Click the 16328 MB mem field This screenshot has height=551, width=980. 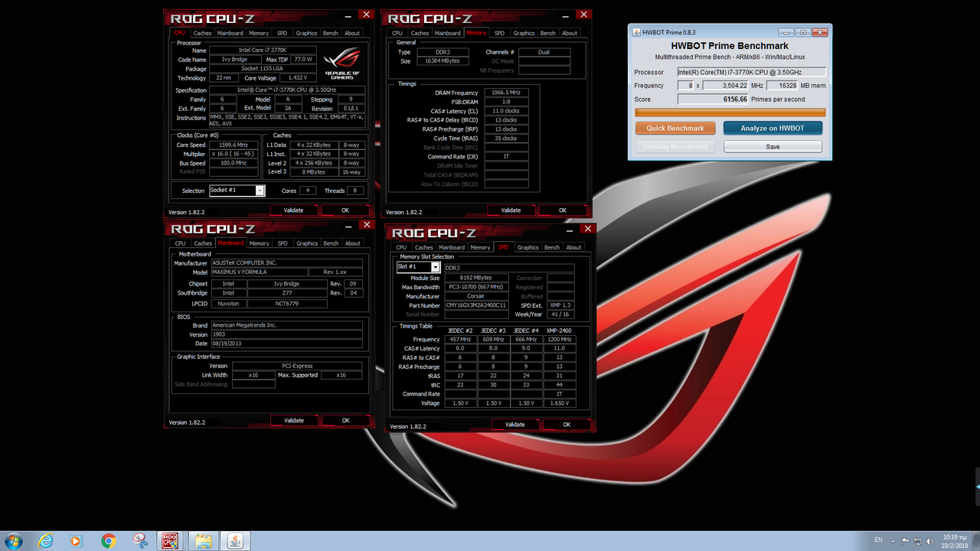pos(782,86)
